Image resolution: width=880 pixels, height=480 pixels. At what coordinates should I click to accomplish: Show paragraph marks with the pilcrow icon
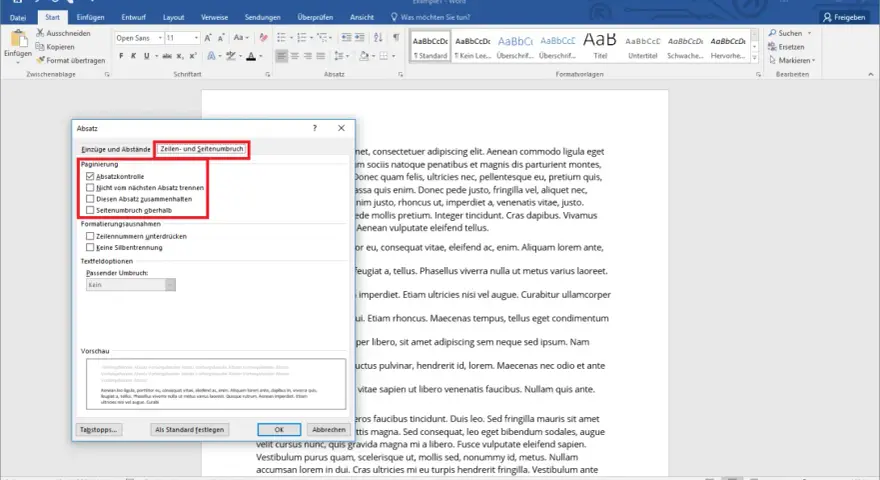(396, 38)
